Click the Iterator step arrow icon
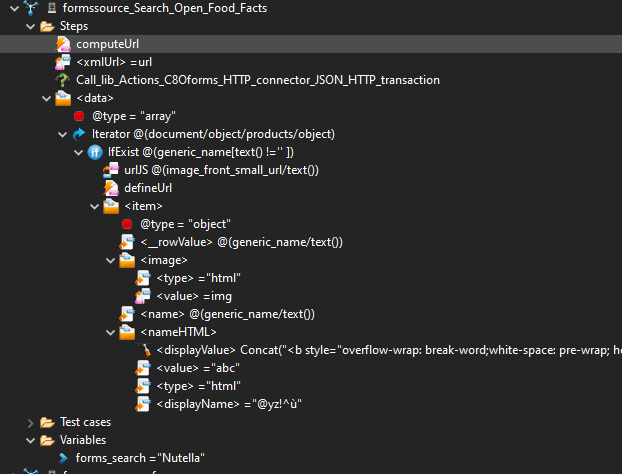Viewport: 622px width, 474px height. [x=79, y=134]
